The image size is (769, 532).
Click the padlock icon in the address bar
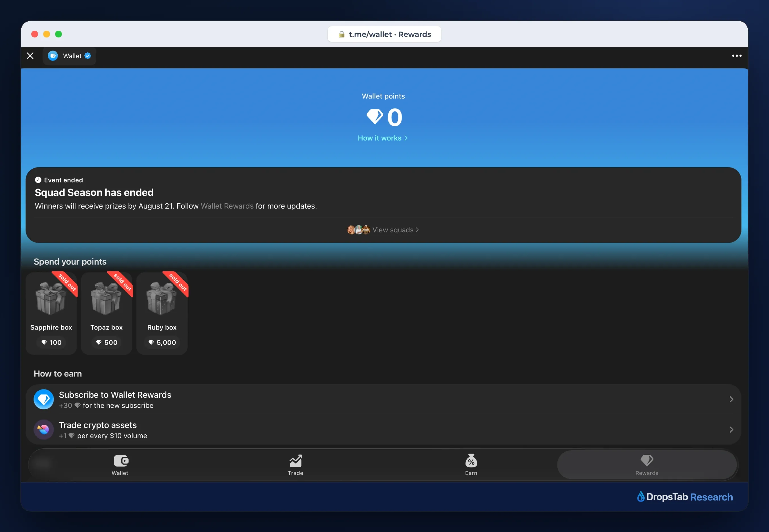(341, 34)
